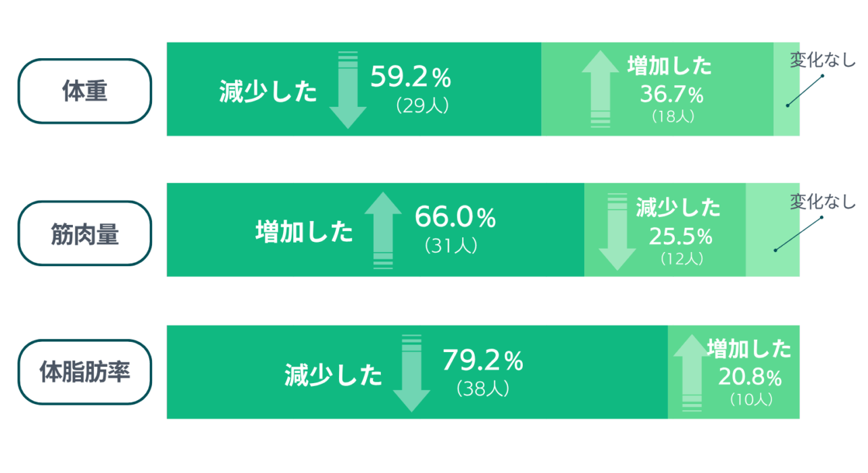Click the light 変化なし segment of the 筋肉量 bar

(773, 230)
